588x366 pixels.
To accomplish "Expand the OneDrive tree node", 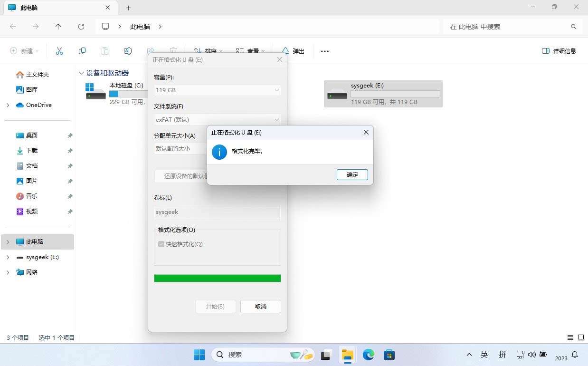I will tap(8, 105).
